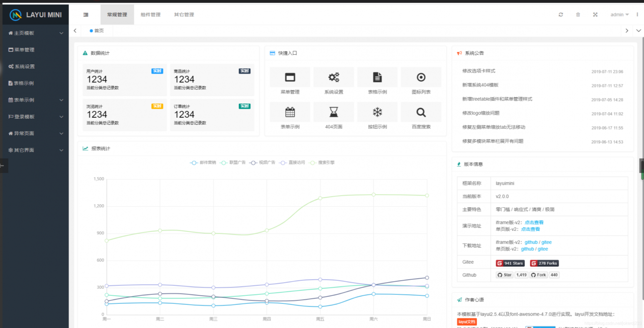Viewport: 644px width, 328px height.
Task: Open announcement 修复多模块菜单栏展开有问题
Action: (493, 141)
